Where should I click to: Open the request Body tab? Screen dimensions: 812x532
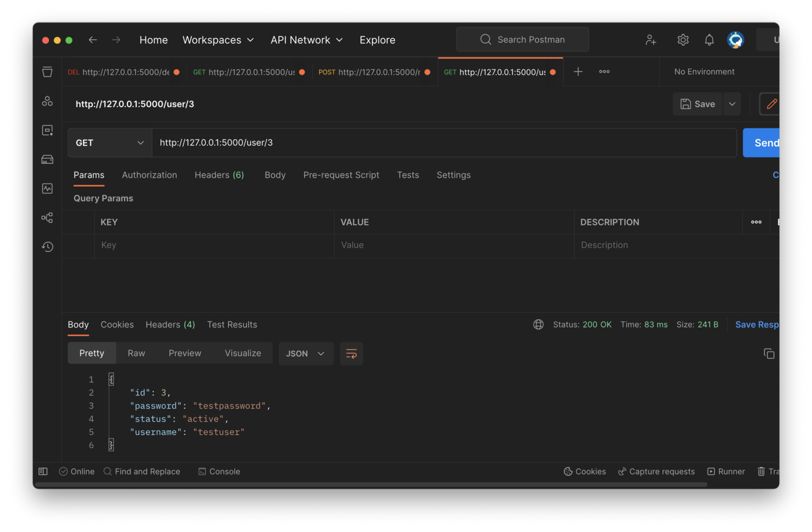(x=275, y=175)
